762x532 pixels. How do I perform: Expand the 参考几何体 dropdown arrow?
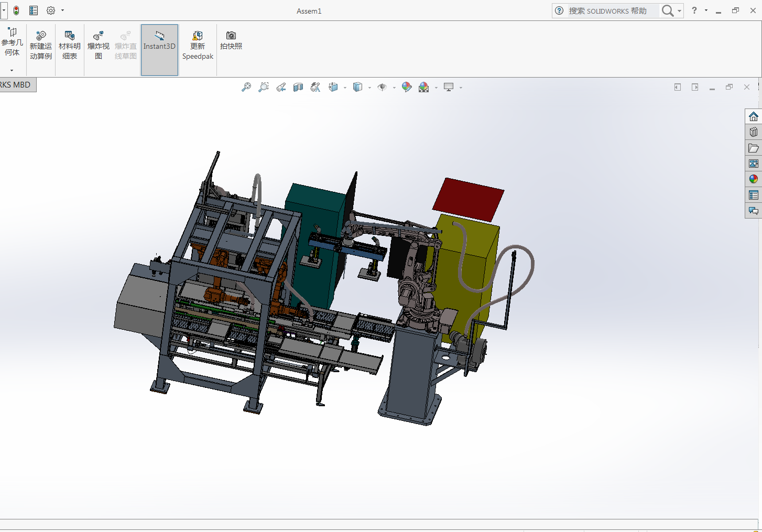[12, 70]
